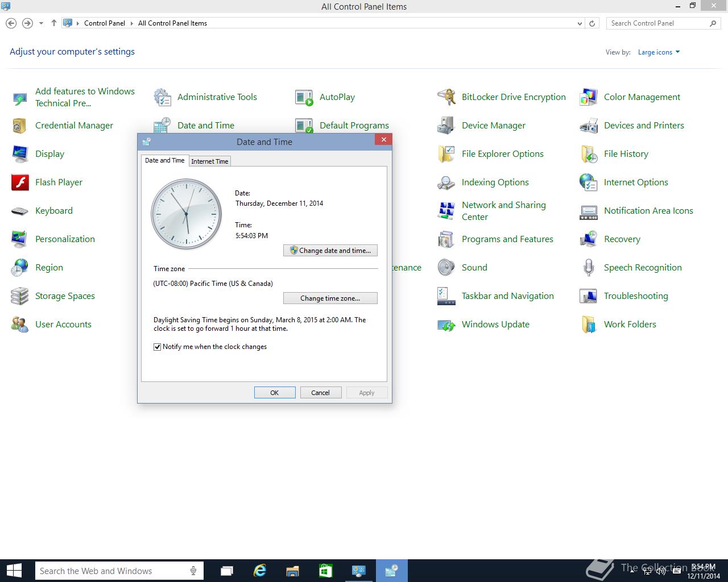The width and height of the screenshot is (728, 582).
Task: Open the Default Programs link
Action: (354, 126)
